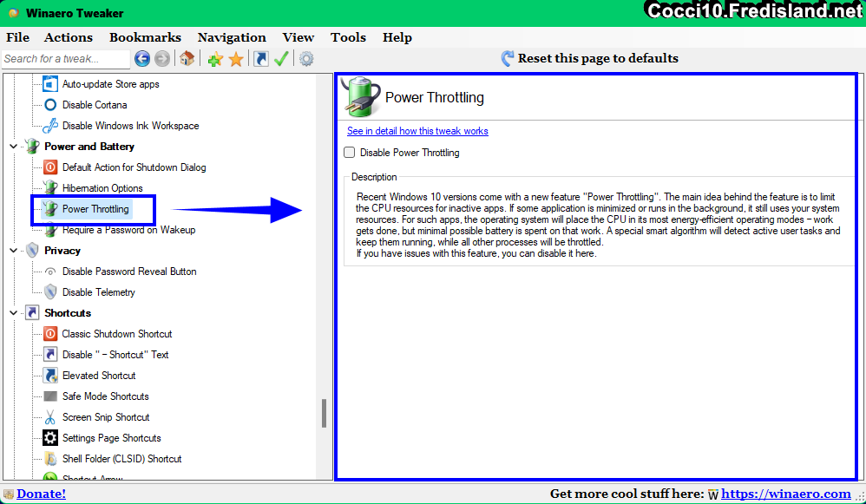Select Auto-update Store apps item

(x=110, y=84)
